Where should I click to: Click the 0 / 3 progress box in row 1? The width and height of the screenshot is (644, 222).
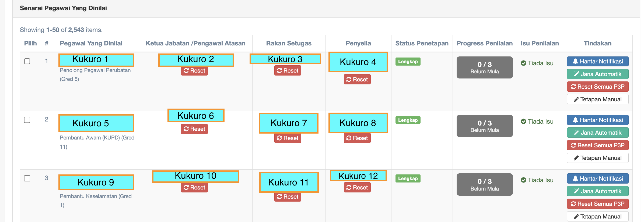point(484,67)
